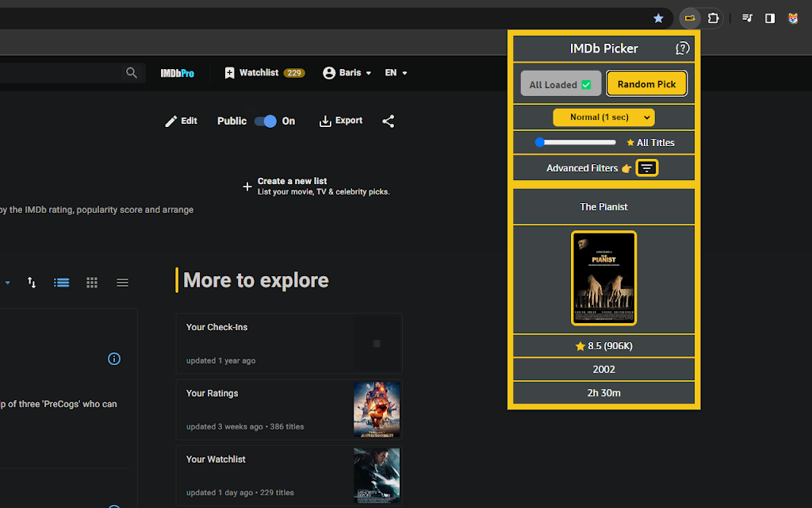Click the 2h 30m runtime text
This screenshot has width=812, height=508.
(603, 393)
